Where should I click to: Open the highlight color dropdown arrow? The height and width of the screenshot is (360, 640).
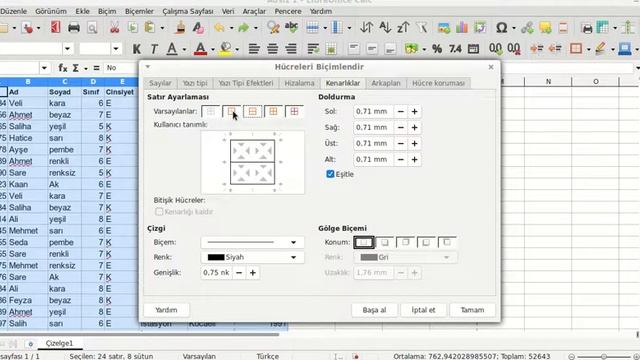(x=237, y=50)
